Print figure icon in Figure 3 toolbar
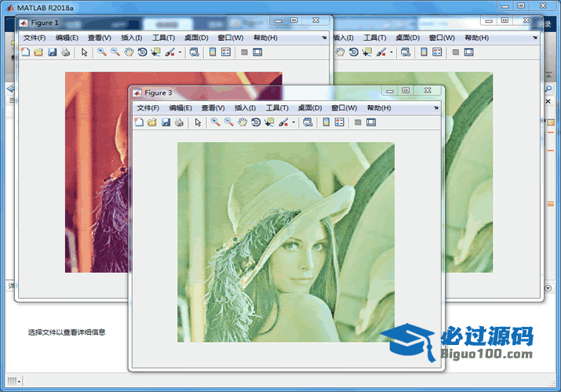 click(179, 122)
